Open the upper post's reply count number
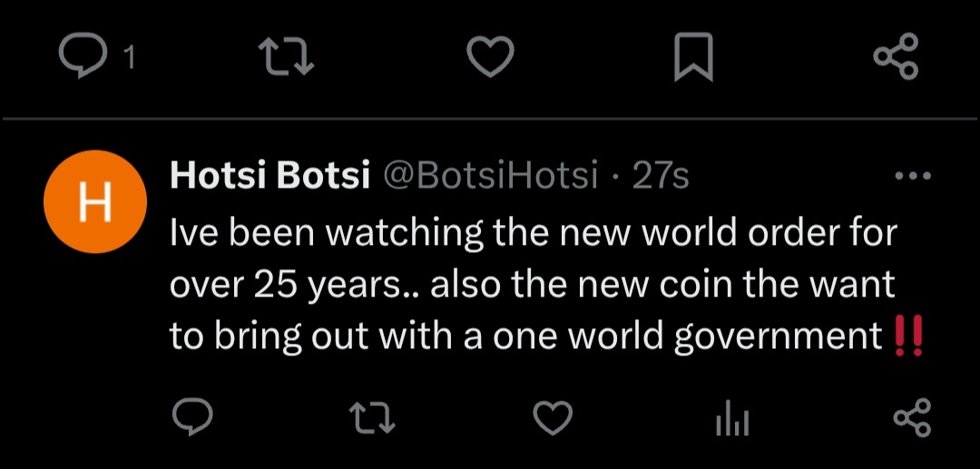The image size is (980, 469). point(130,59)
